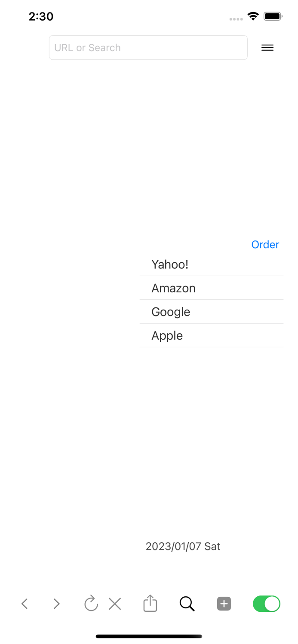The width and height of the screenshot is (298, 644).
Task: Open search with the magnifier icon
Action: coord(187,604)
